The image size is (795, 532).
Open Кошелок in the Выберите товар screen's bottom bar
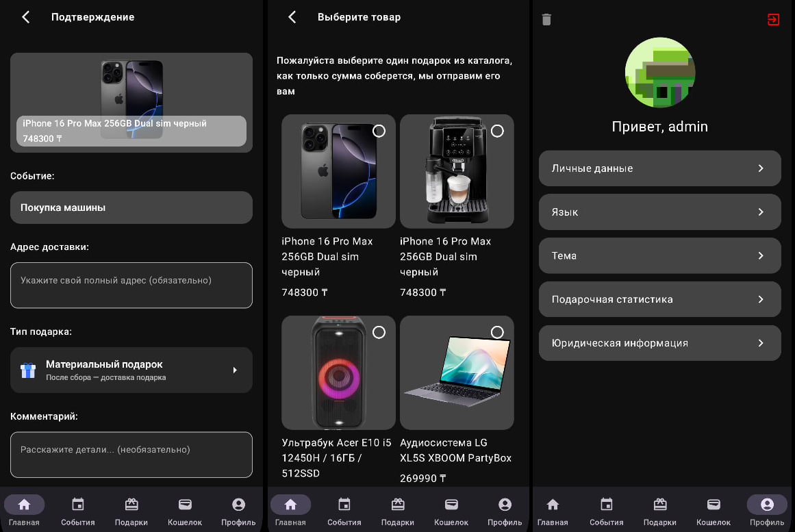click(451, 511)
